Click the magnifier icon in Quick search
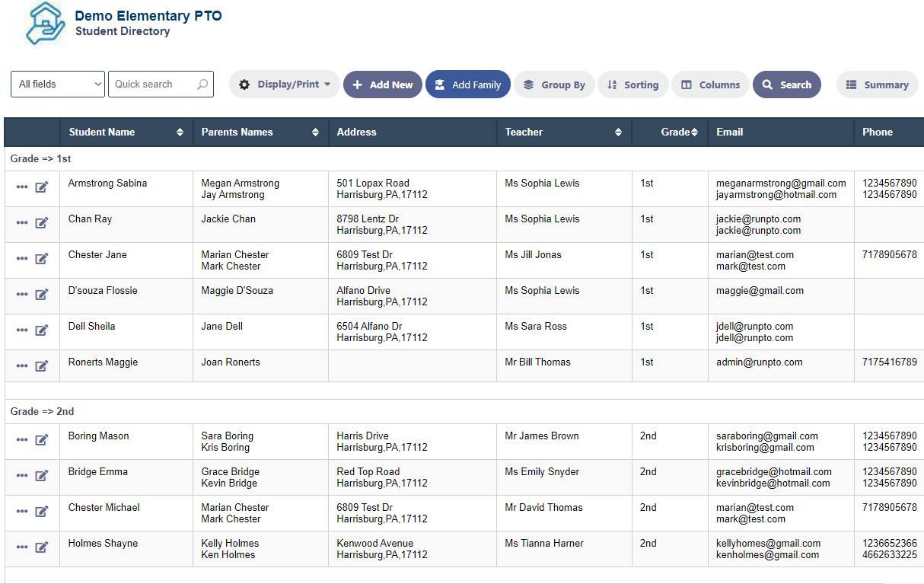The width and height of the screenshot is (924, 584). pyautogui.click(x=201, y=84)
